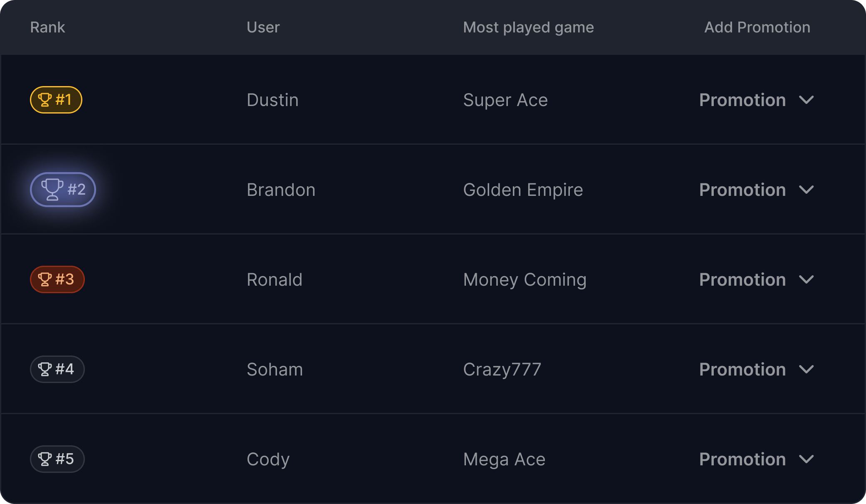The image size is (866, 504).
Task: Expand the Promotion chevron for Cody
Action: tap(806, 460)
